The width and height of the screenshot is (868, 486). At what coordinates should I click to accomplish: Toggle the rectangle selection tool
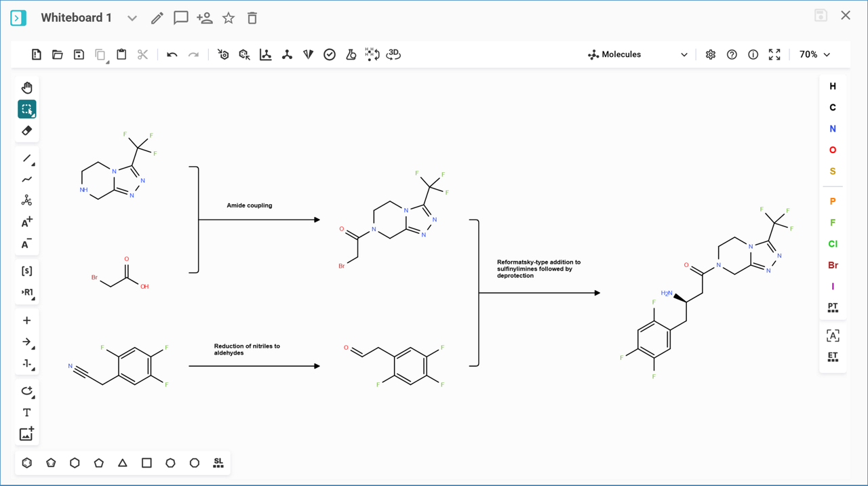[x=26, y=109]
